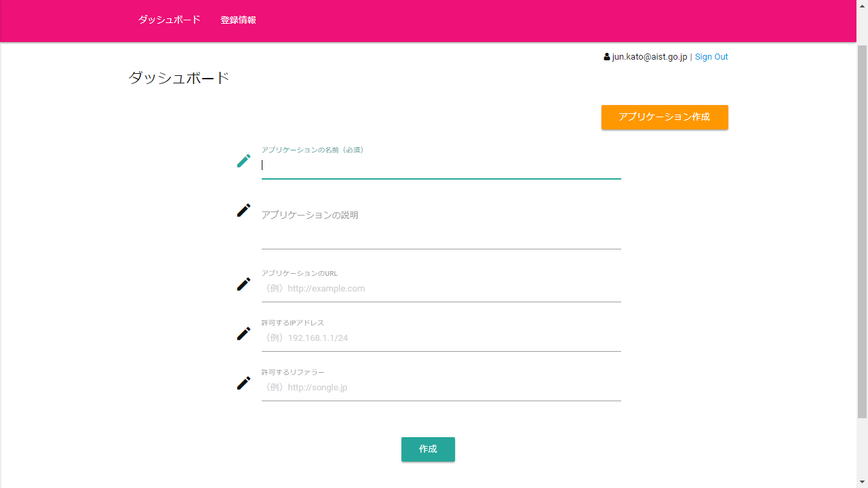Click the pencil icon beside 許可するIPアドレス
The image size is (868, 488).
243,334
